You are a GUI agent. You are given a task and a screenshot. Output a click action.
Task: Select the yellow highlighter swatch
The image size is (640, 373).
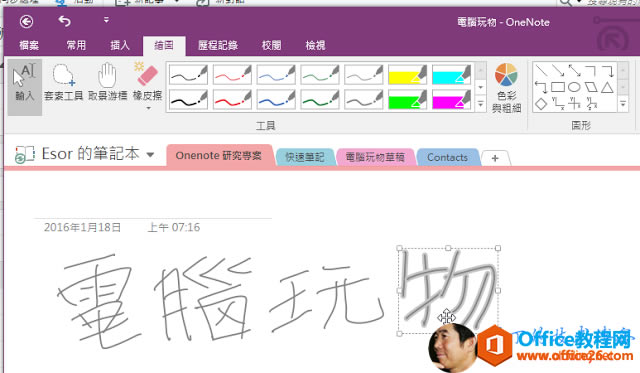pyautogui.click(x=407, y=75)
